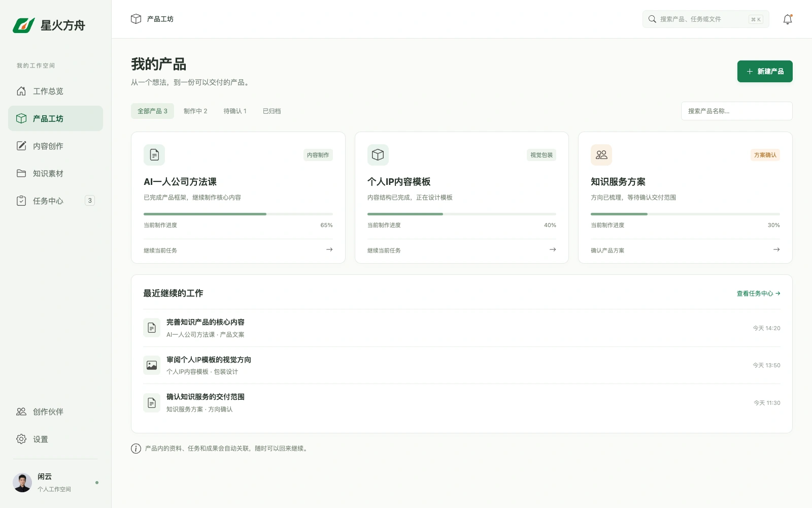
Task: Select 产品工坊 sidebar item
Action: point(55,118)
